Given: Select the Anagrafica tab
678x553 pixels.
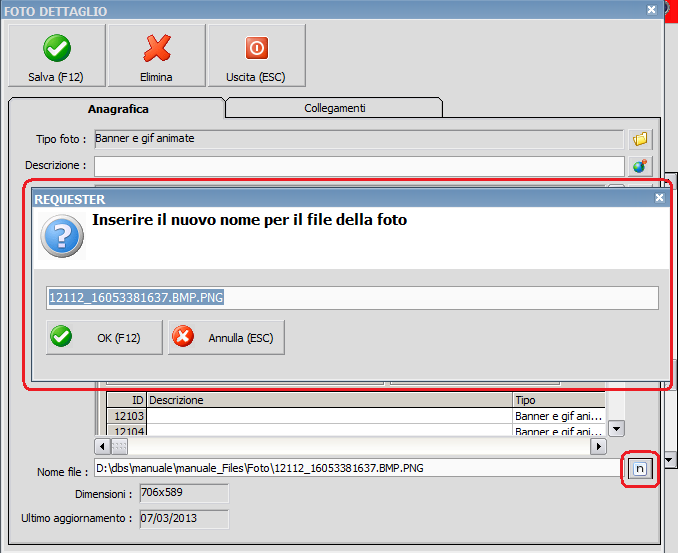Looking at the screenshot, I should coord(118,109).
